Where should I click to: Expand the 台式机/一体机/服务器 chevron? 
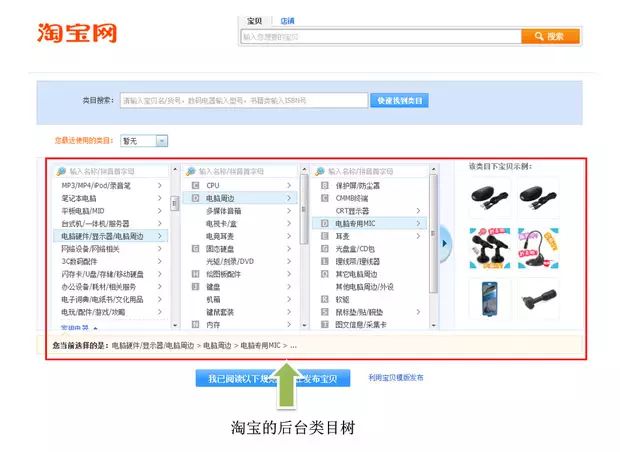pyautogui.click(x=159, y=223)
